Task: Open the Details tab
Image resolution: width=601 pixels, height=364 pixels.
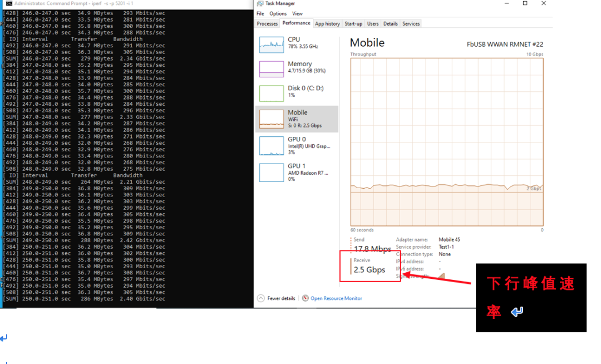Action: click(390, 24)
